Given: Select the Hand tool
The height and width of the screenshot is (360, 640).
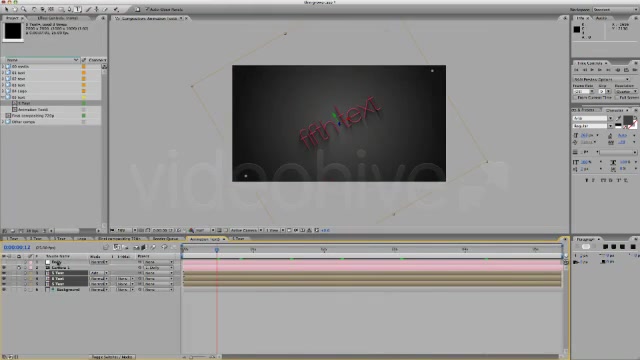Looking at the screenshot, I should pyautogui.click(x=15, y=9).
